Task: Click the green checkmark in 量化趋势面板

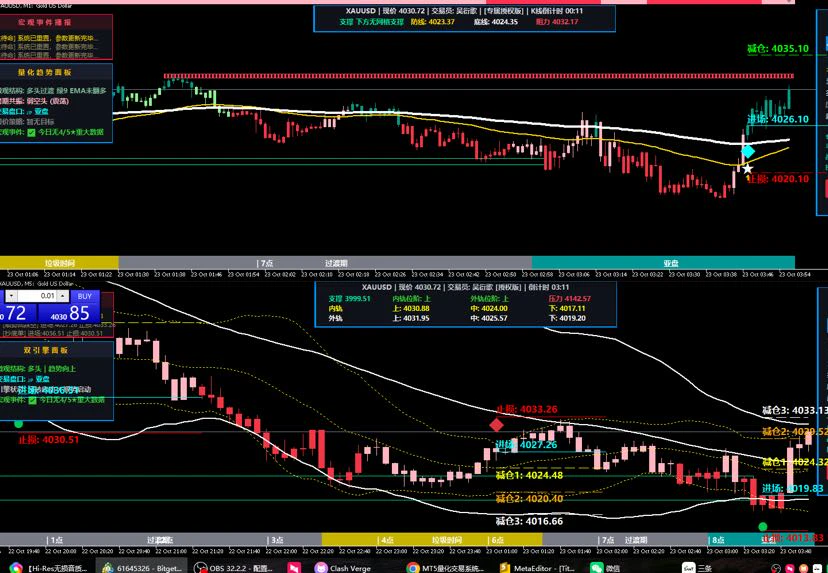Action: pyautogui.click(x=32, y=132)
